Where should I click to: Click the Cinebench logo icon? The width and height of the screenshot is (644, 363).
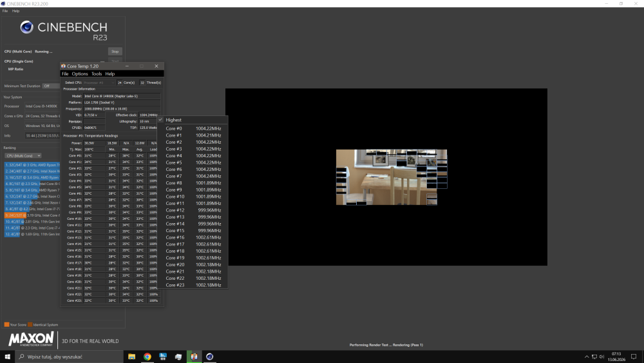point(27,27)
